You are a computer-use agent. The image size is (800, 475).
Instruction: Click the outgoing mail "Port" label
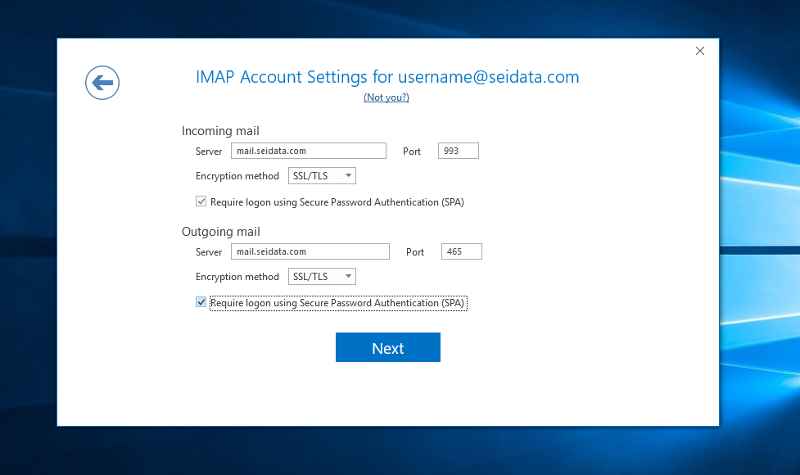415,252
